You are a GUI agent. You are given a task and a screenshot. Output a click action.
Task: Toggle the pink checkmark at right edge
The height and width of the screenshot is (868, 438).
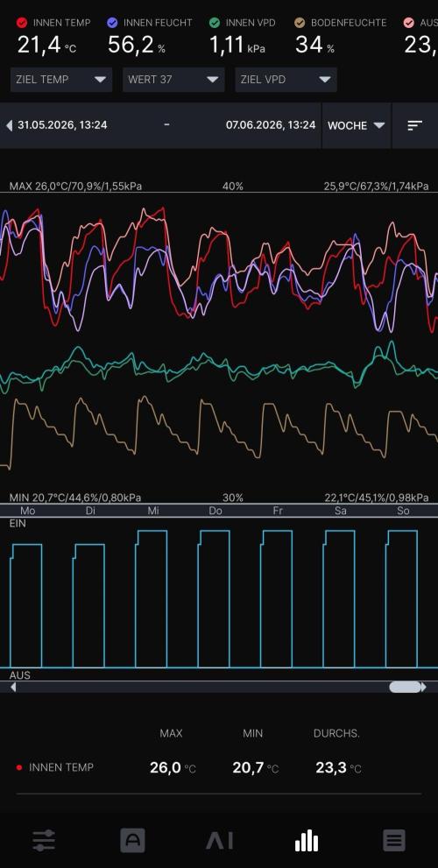point(409,23)
